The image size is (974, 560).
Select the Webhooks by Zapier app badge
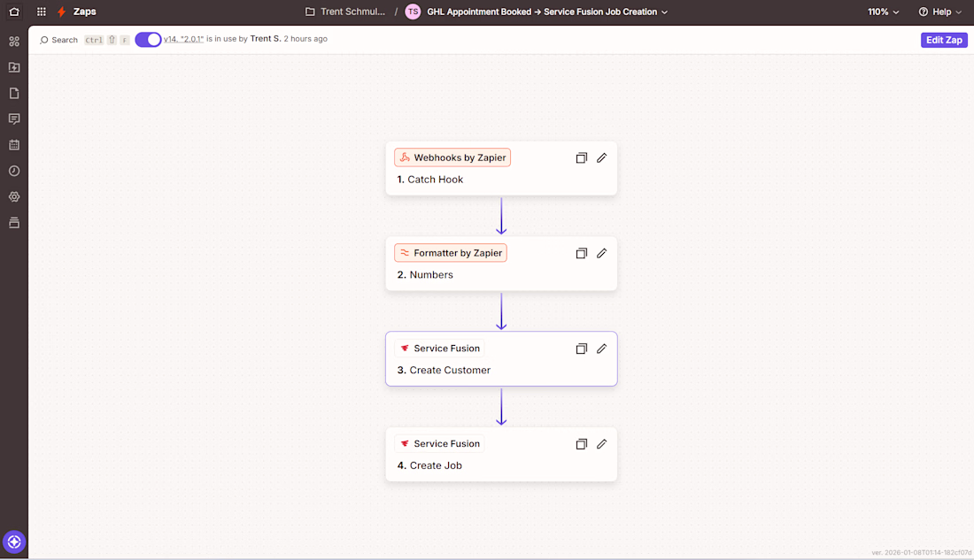452,157
